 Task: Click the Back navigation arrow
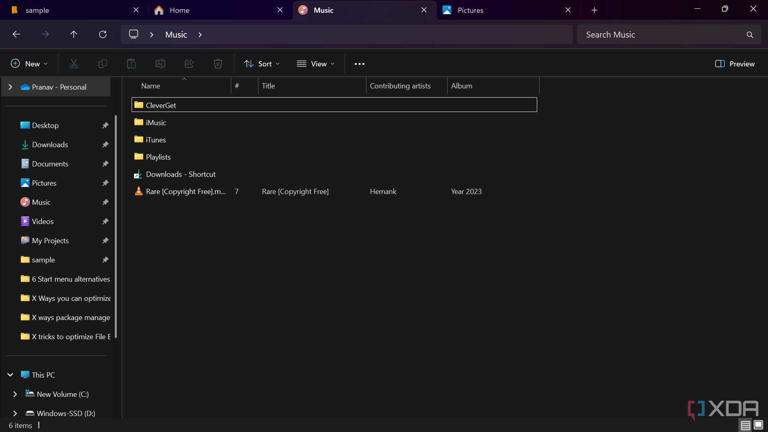[x=16, y=34]
